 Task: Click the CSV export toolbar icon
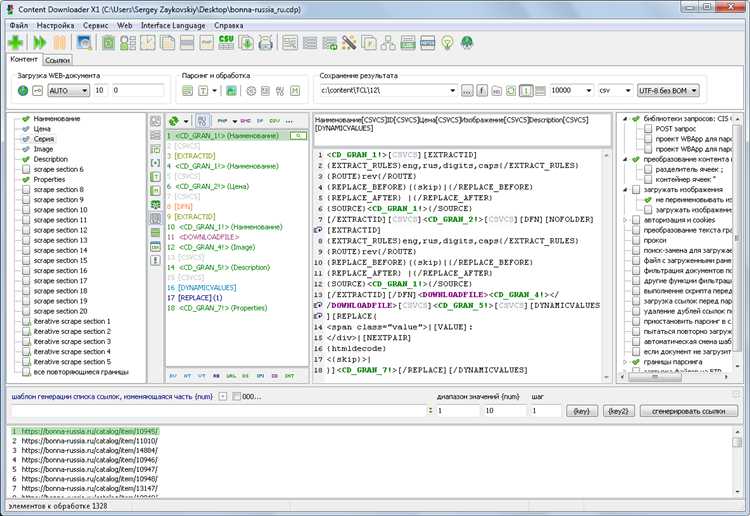(226, 43)
